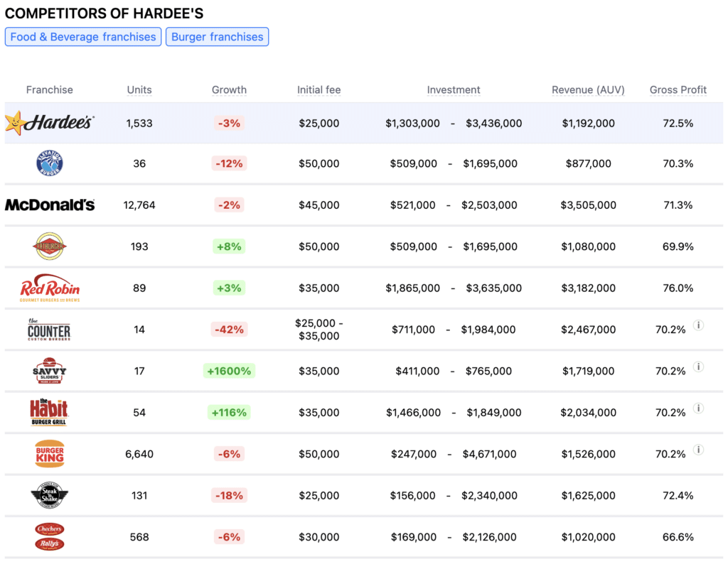Image resolution: width=728 pixels, height=569 pixels.
Task: Select the +8% growth badge
Action: [230, 246]
